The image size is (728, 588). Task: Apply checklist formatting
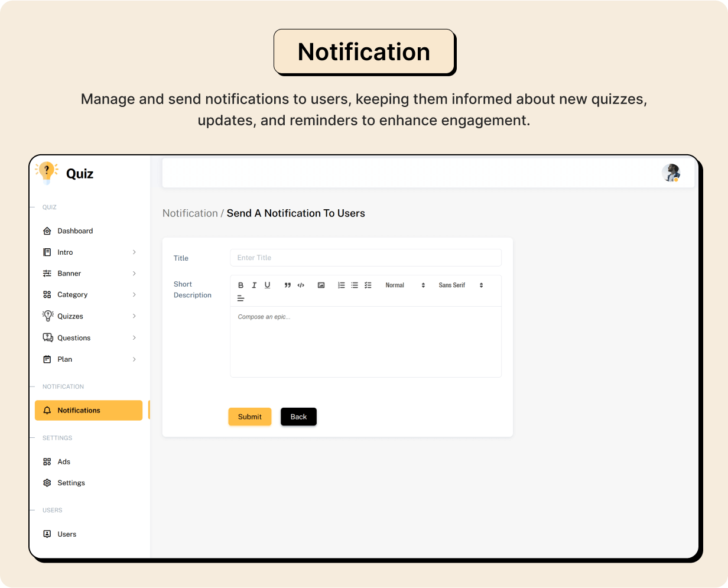tap(368, 285)
